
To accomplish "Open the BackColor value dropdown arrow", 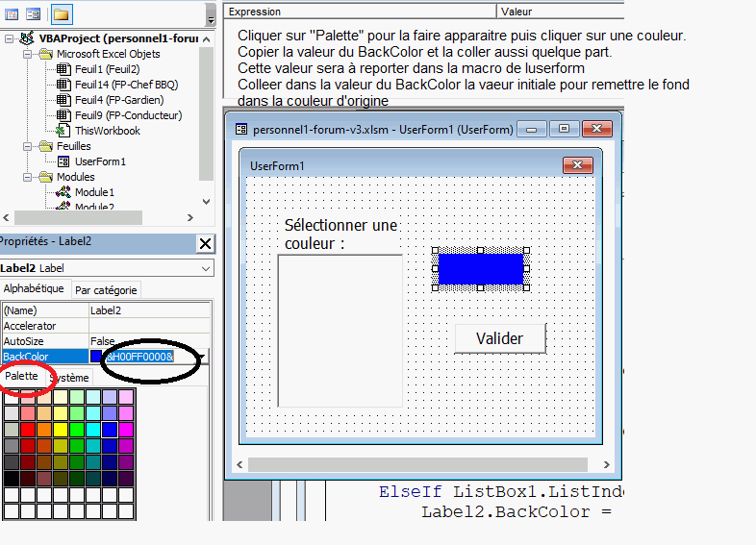I will [x=202, y=357].
